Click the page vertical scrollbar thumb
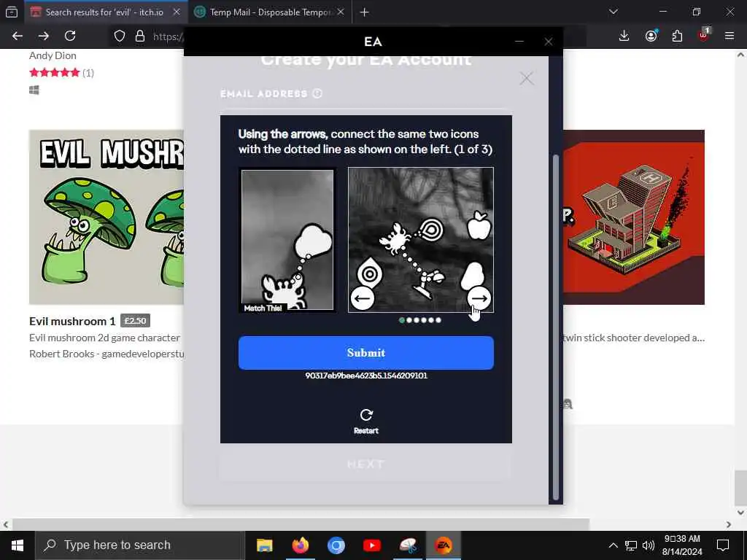This screenshot has width=747, height=560. 740,487
